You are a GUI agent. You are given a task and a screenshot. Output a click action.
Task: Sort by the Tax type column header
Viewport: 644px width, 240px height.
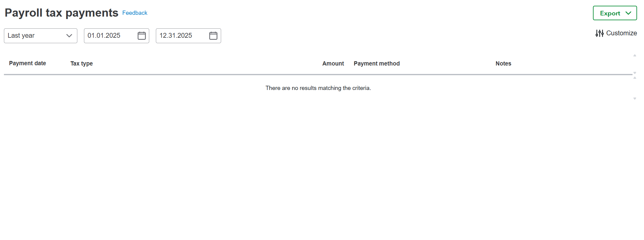click(82, 63)
